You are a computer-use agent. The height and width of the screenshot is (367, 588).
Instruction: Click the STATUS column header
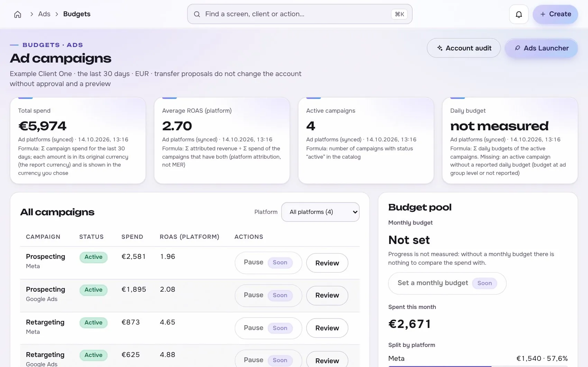(91, 237)
